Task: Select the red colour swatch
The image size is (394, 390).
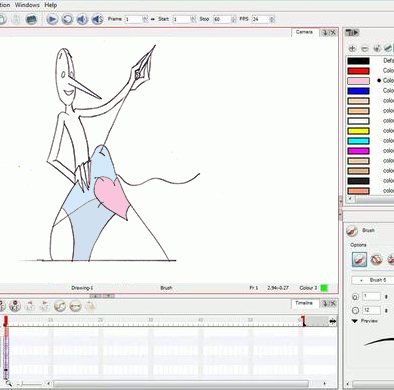Action: point(358,71)
